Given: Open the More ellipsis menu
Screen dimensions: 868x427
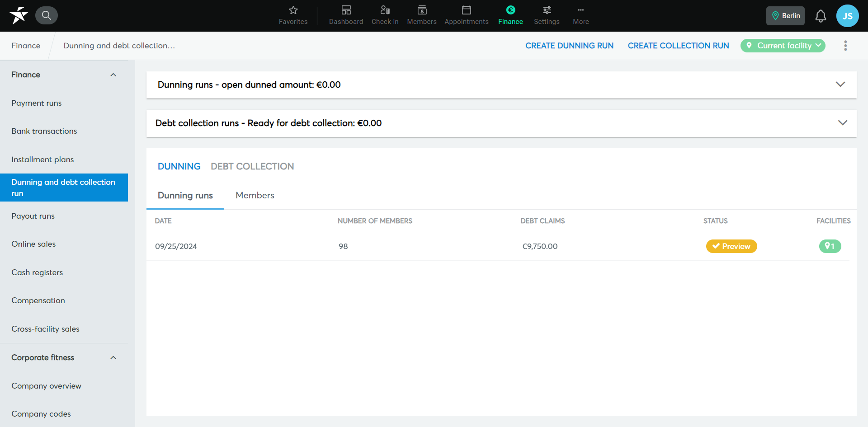Looking at the screenshot, I should 581,15.
